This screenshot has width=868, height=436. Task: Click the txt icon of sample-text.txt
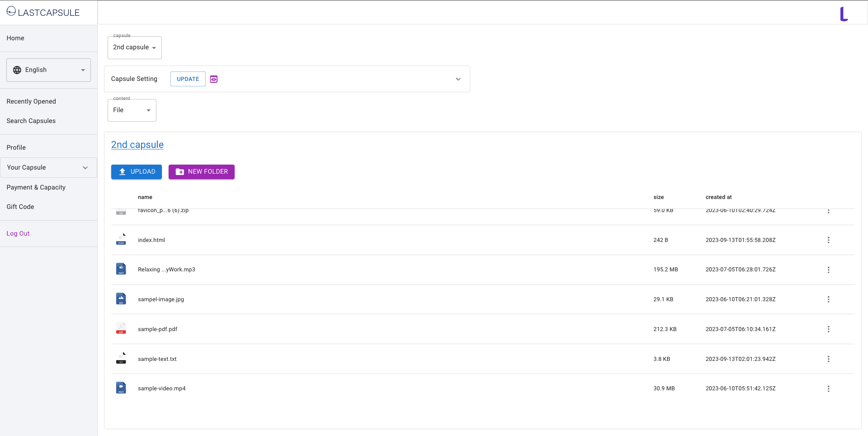121,359
